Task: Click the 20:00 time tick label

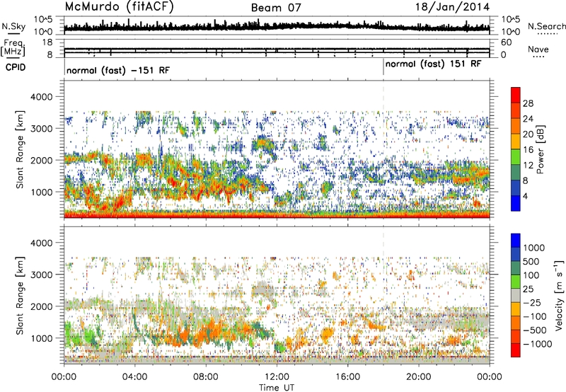Action: (419, 377)
